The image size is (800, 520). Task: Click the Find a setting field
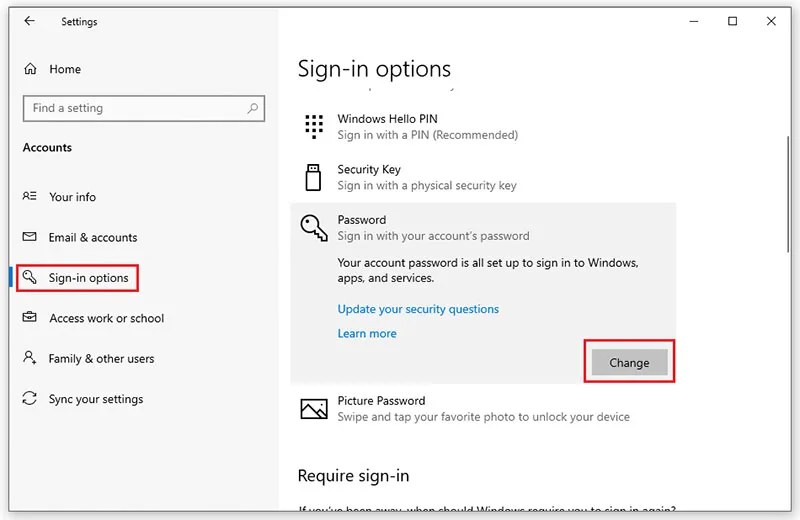pyautogui.click(x=144, y=108)
